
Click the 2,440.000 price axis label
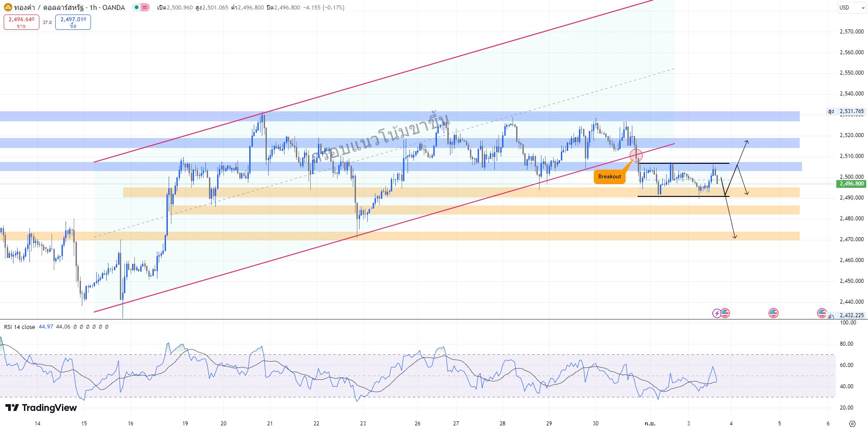[852, 302]
